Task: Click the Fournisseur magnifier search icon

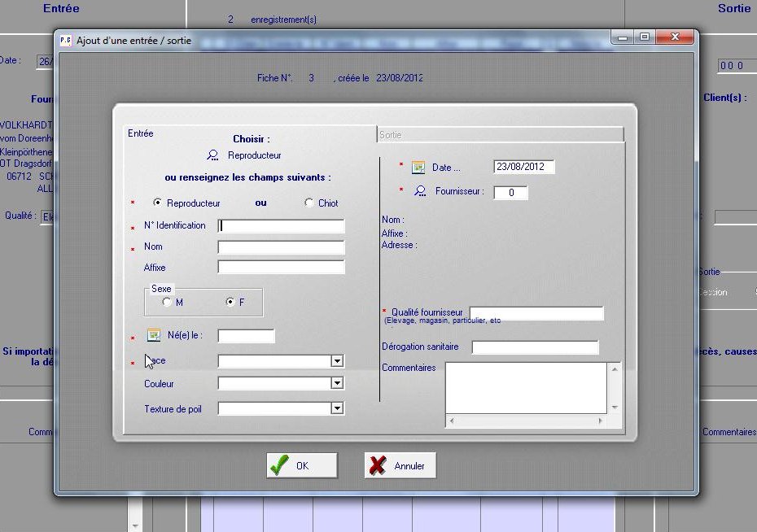Action: [420, 191]
